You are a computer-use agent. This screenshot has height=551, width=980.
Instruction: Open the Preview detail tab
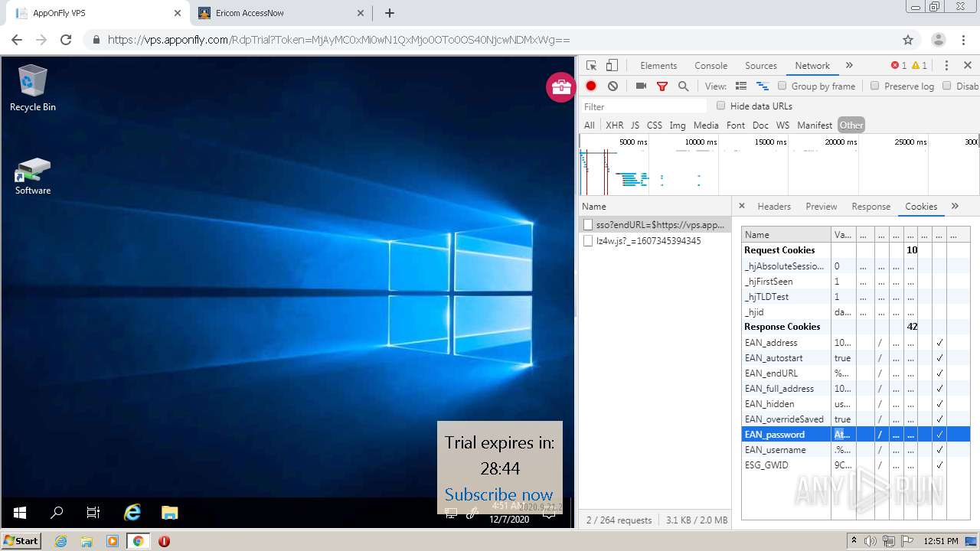tap(822, 207)
